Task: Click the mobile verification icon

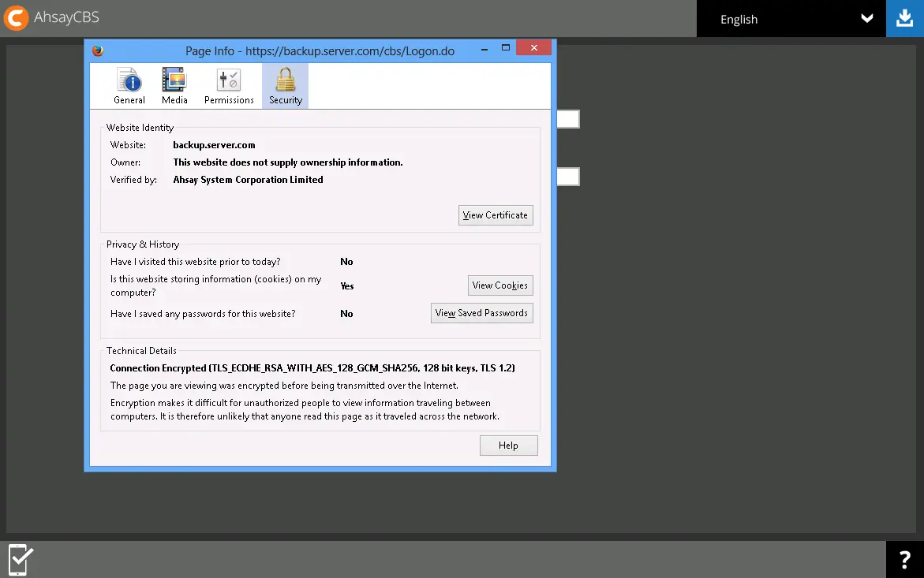Action: pos(18,559)
